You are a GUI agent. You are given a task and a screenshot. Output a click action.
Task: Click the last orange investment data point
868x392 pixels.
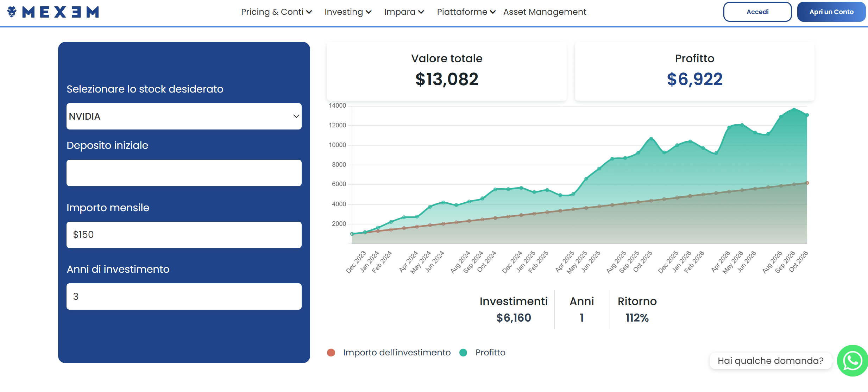[x=807, y=183]
